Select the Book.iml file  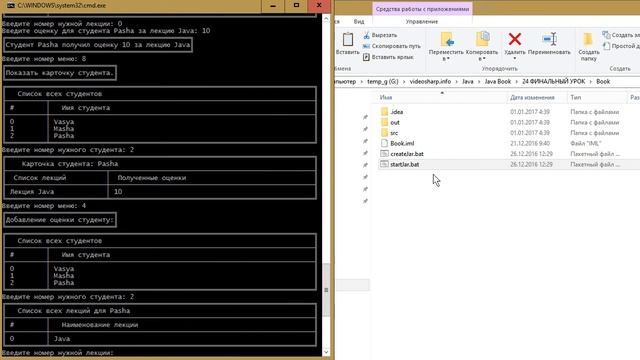point(402,143)
